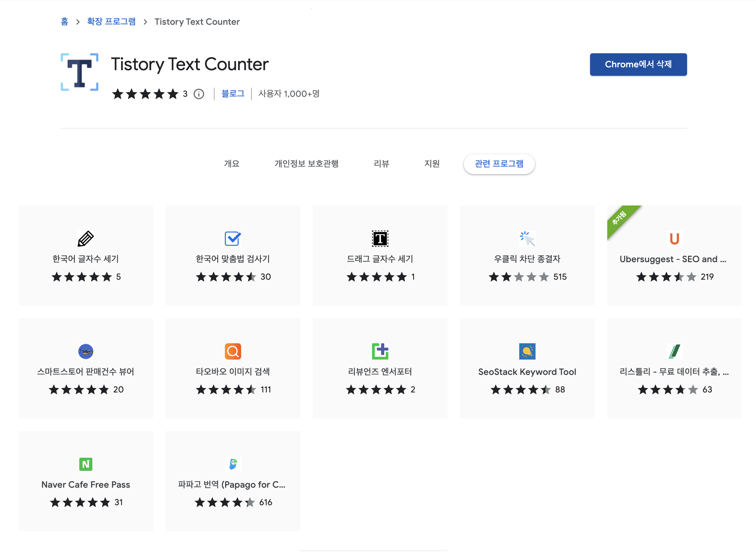Open the SeoStack Keyword Tool icon
Screen dimensions: 756x555
pyautogui.click(x=527, y=351)
